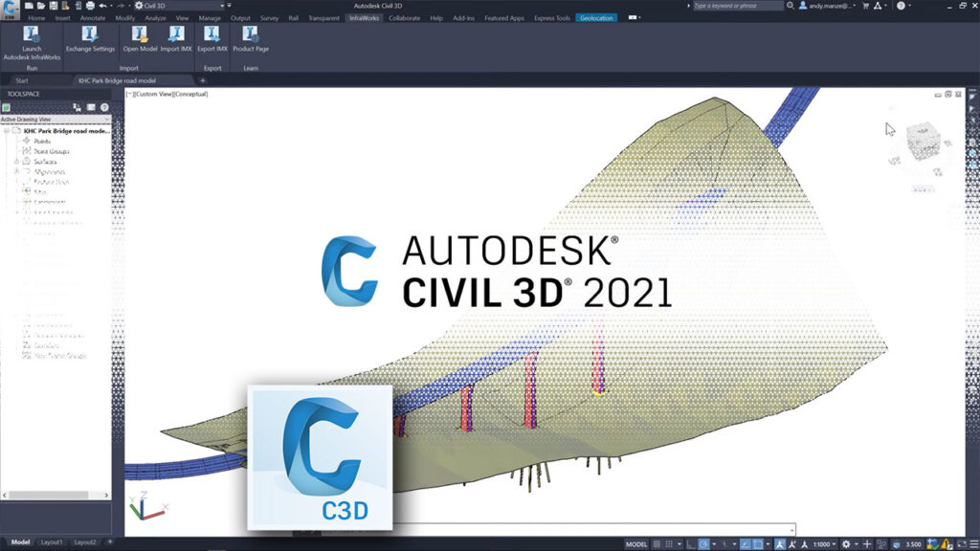Open the Autodesk App Store cart icon

tap(865, 6)
